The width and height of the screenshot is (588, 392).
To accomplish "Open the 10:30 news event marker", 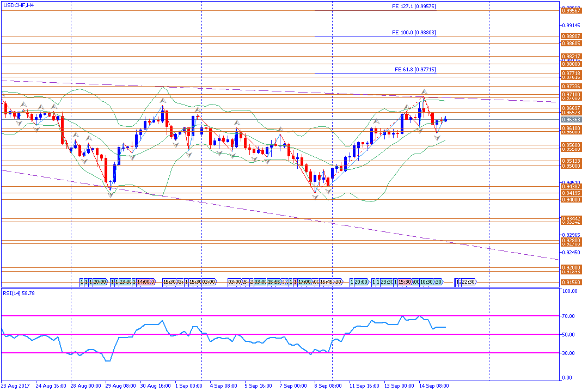I will [x=427, y=281].
